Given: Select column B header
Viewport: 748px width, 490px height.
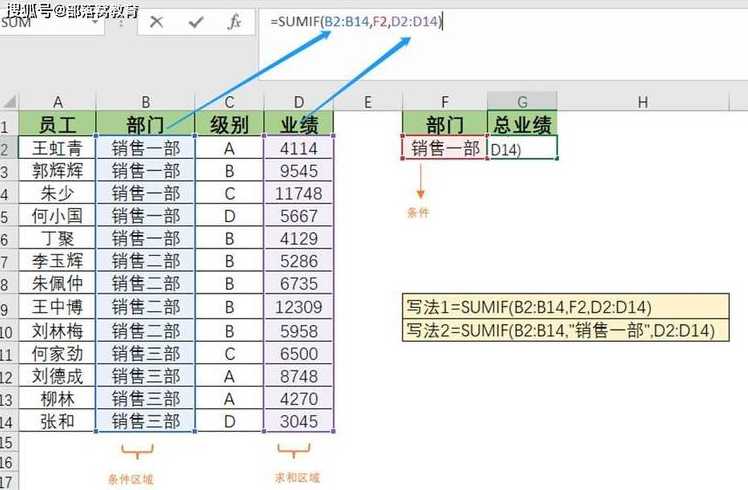Looking at the screenshot, I should pos(145,102).
